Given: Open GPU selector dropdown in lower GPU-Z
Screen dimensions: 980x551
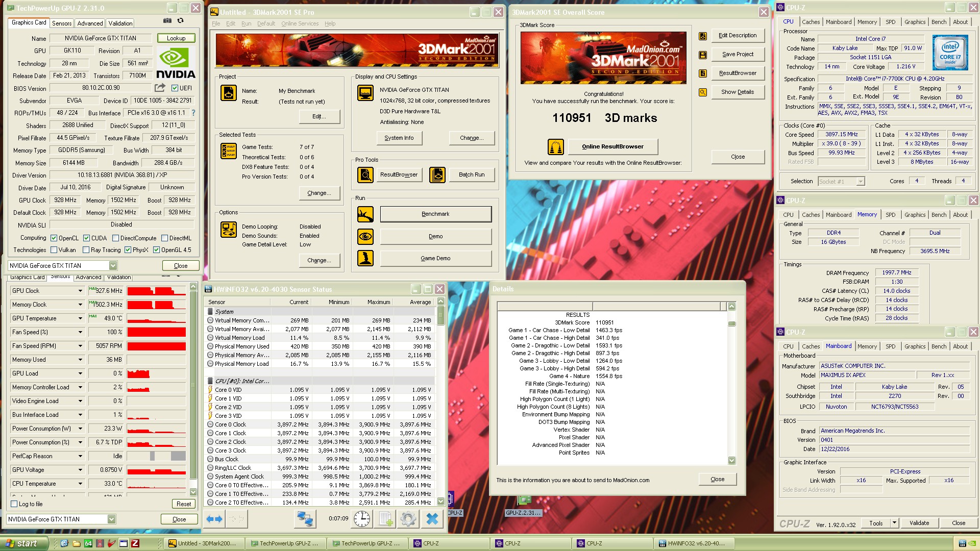Looking at the screenshot, I should point(111,519).
